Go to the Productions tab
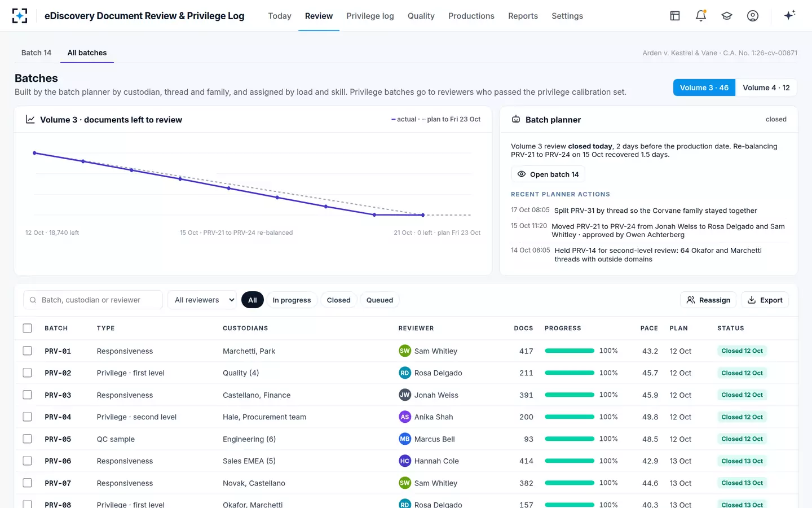The image size is (812, 508). 471,16
